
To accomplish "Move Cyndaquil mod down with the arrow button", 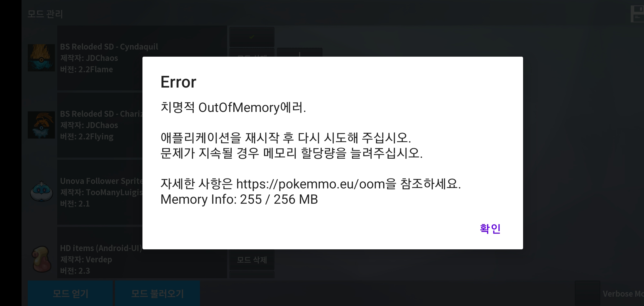I will [300, 53].
